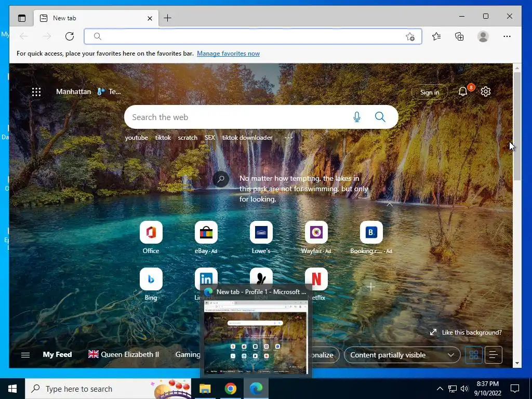The width and height of the screenshot is (532, 399).
Task: Click the youtube trending search link
Action: 137,137
